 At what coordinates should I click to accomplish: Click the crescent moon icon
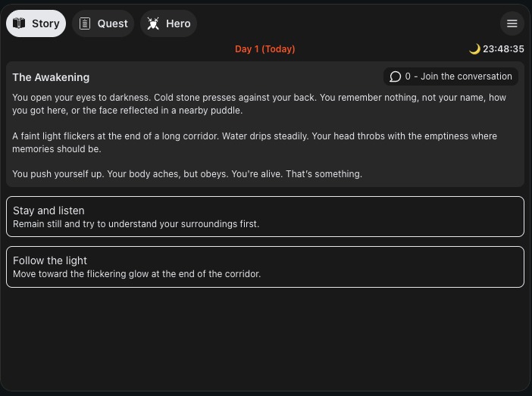[x=474, y=49]
